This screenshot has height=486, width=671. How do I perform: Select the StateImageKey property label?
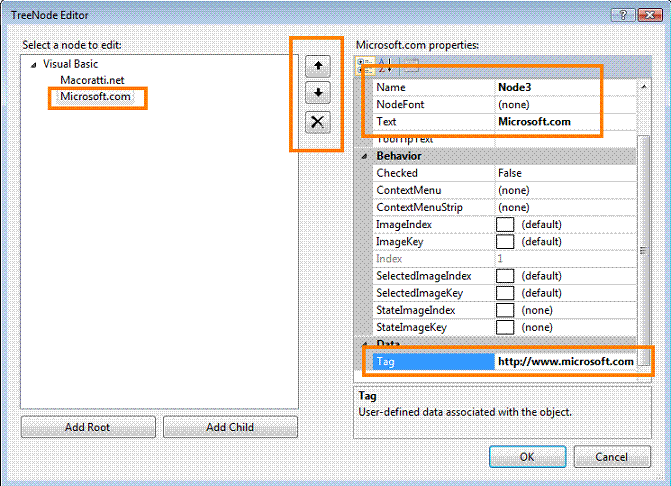tap(411, 327)
